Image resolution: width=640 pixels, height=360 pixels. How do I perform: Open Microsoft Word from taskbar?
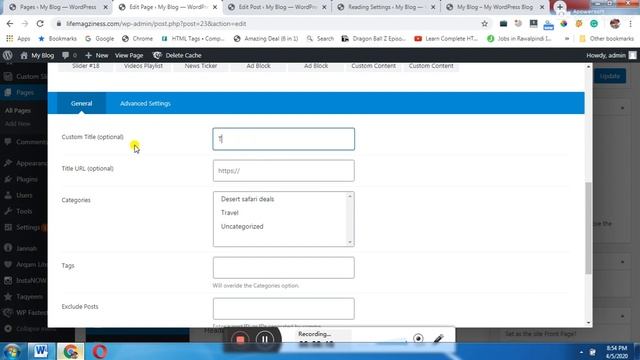[x=40, y=351]
